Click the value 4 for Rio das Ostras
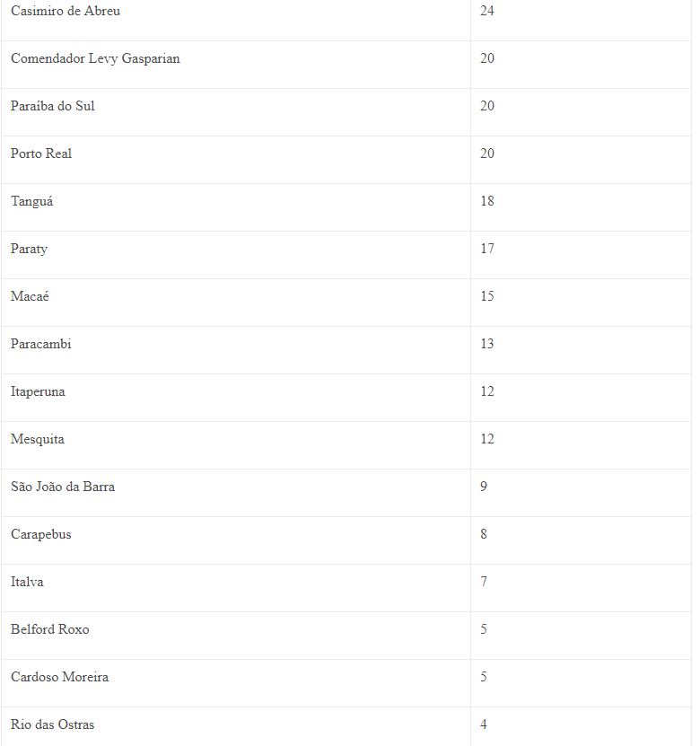The height and width of the screenshot is (746, 700). 484,724
